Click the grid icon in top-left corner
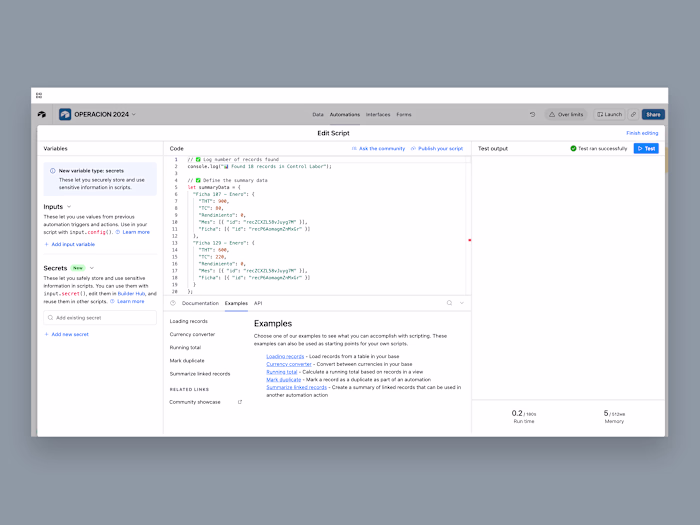This screenshot has width=700, height=525. tap(39, 95)
